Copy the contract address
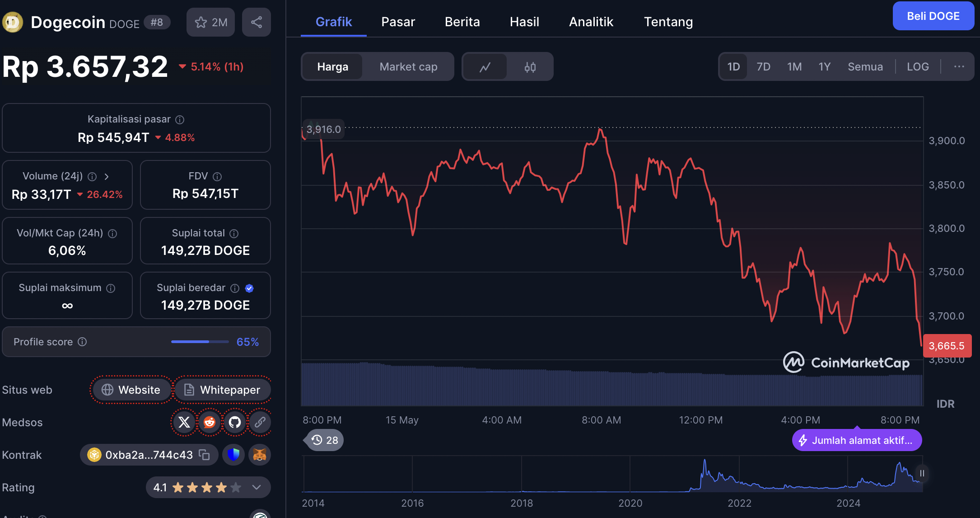This screenshot has height=518, width=980. (205, 455)
